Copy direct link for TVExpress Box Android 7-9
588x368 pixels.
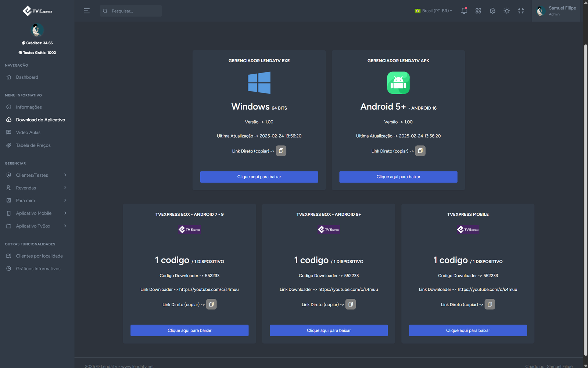tap(211, 304)
